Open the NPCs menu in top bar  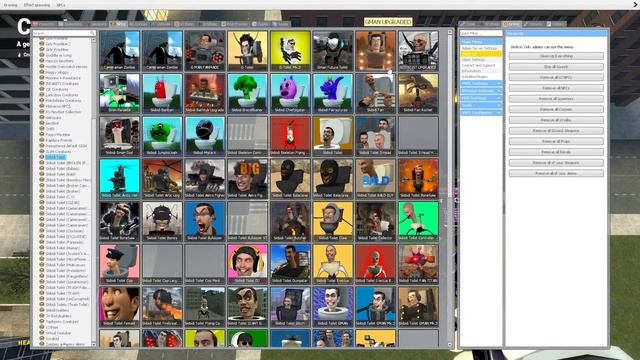[61, 5]
